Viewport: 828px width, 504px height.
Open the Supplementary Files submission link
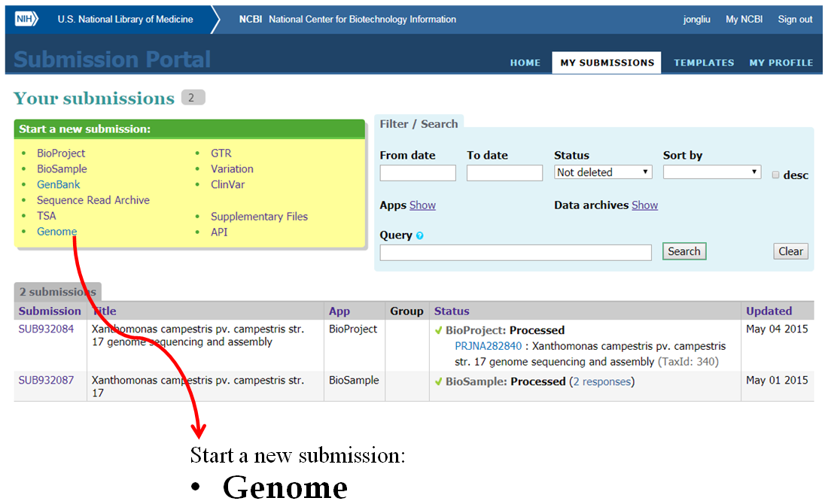coord(259,217)
